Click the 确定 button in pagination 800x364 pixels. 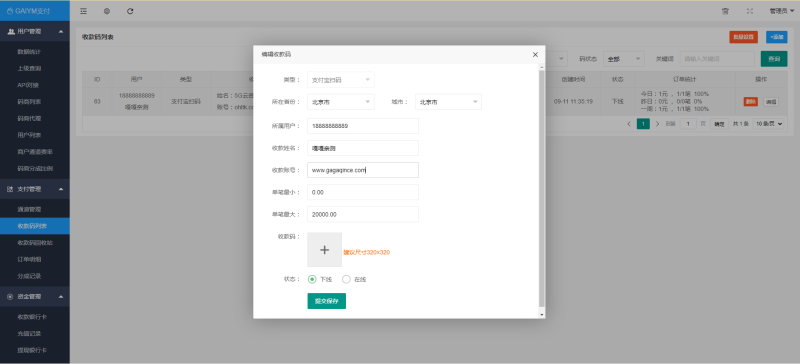click(719, 124)
